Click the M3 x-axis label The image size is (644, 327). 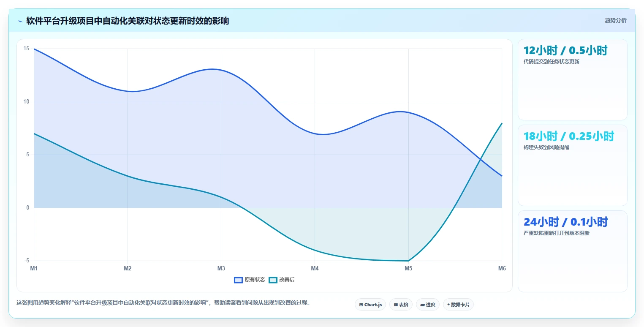(221, 268)
